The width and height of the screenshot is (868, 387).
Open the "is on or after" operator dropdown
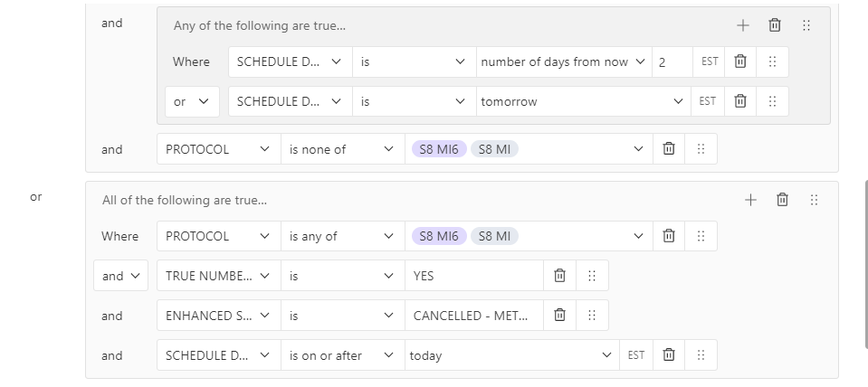pos(343,355)
